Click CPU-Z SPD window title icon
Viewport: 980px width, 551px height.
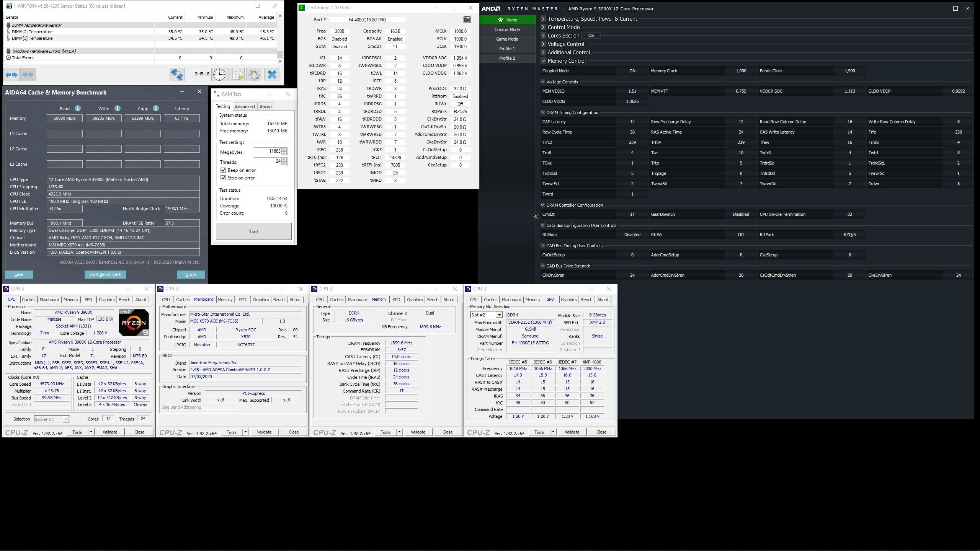[468, 289]
